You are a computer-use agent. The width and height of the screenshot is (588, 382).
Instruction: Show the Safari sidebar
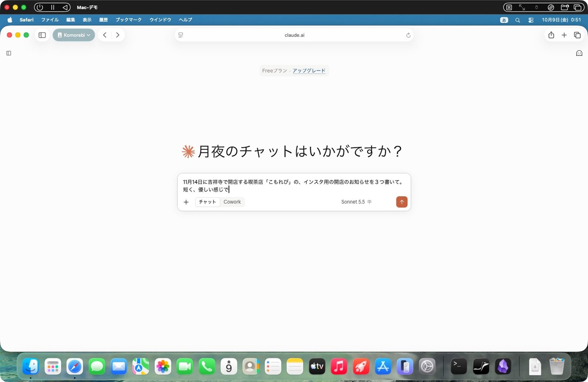coord(42,35)
